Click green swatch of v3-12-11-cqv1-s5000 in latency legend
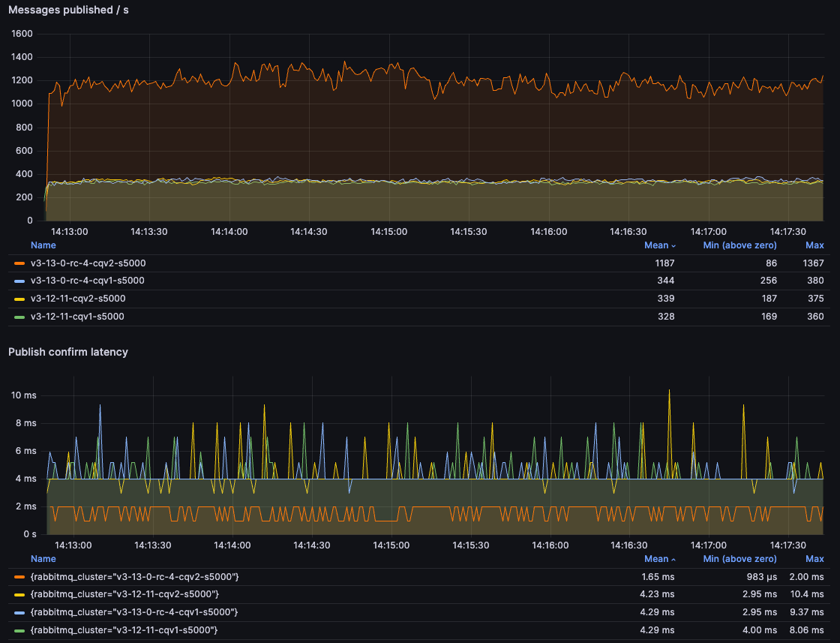The height and width of the screenshot is (643, 840). (x=19, y=630)
